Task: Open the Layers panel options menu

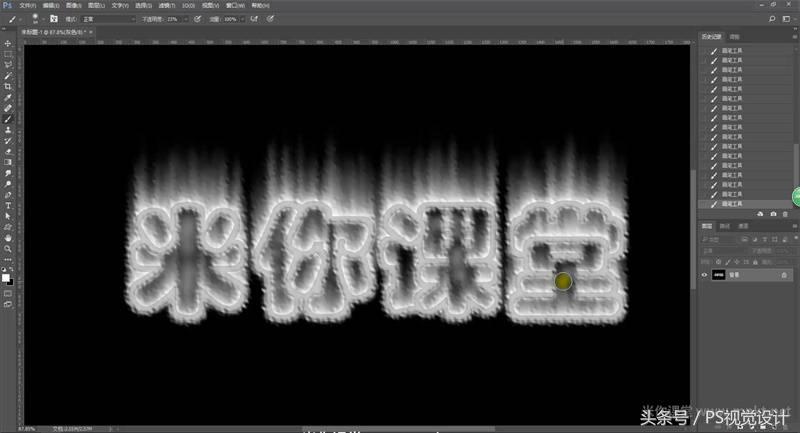Action: coord(794,226)
